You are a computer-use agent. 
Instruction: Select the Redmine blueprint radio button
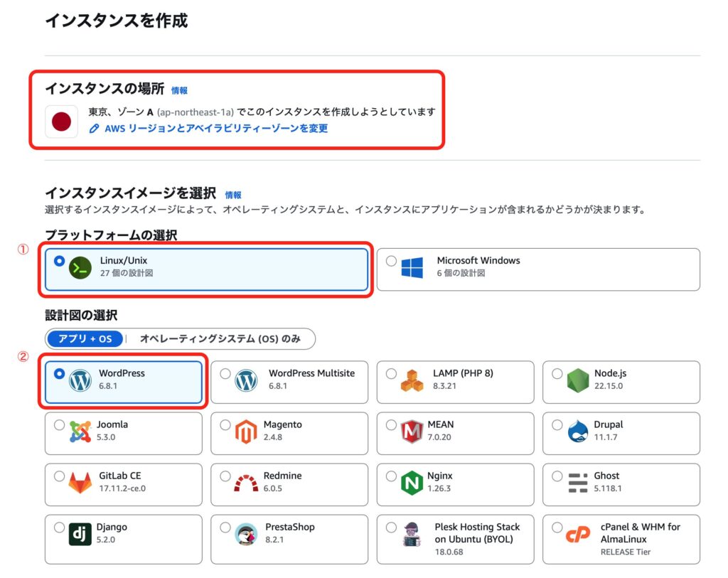pyautogui.click(x=225, y=476)
